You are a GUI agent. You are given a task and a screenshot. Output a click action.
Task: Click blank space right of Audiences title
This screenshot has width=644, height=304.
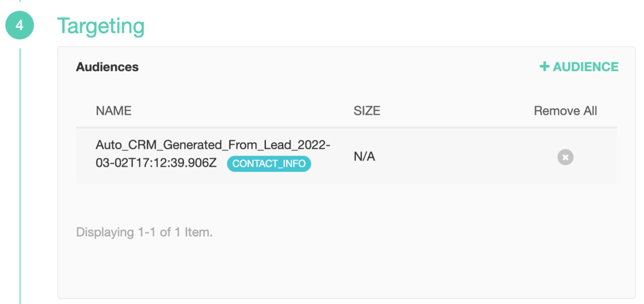coord(331,67)
